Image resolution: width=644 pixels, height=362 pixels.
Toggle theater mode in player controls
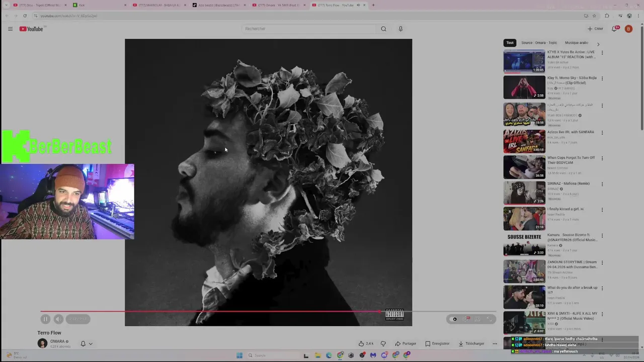477,319
